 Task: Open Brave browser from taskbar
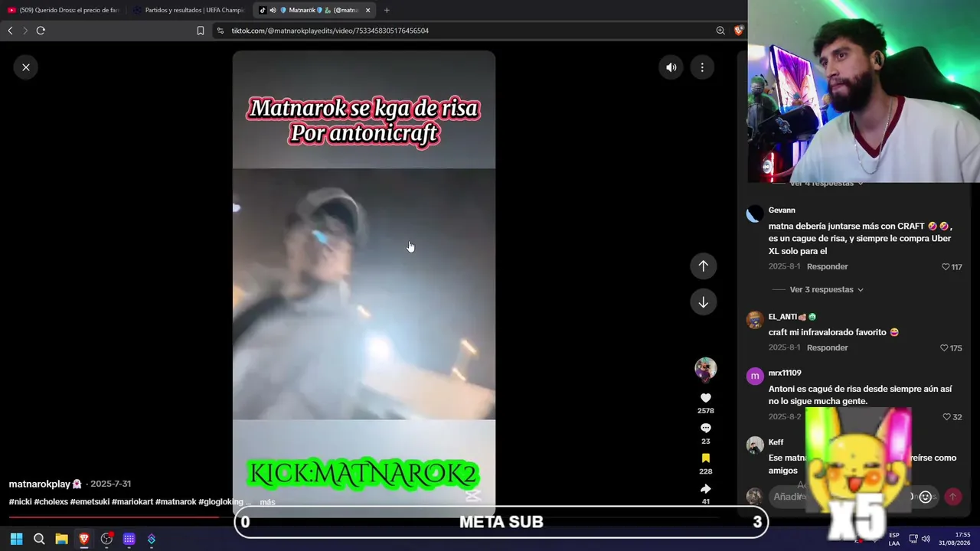[x=84, y=539]
